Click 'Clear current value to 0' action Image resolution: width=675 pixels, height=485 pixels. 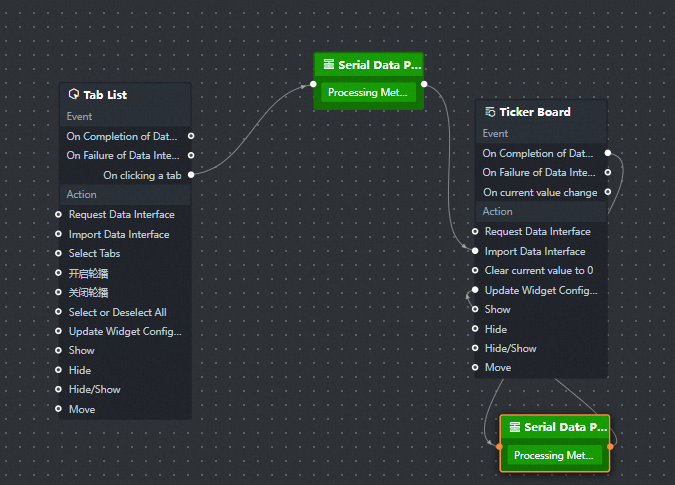[539, 270]
